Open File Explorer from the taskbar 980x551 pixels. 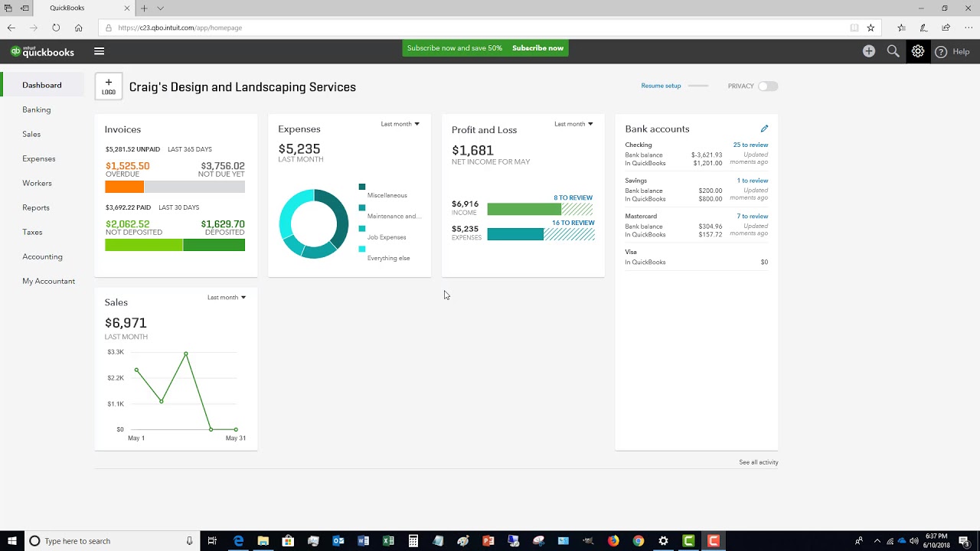tap(263, 541)
